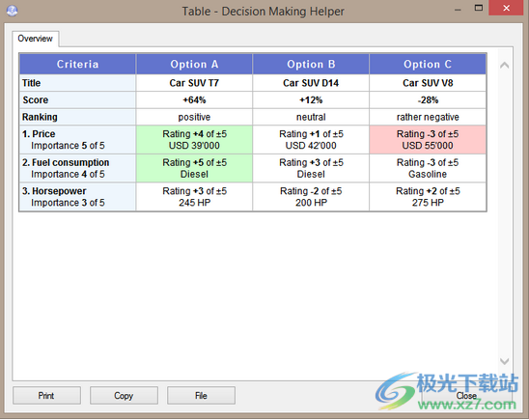Click the Car SUV T7 title cell
529x420 pixels.
[x=194, y=83]
